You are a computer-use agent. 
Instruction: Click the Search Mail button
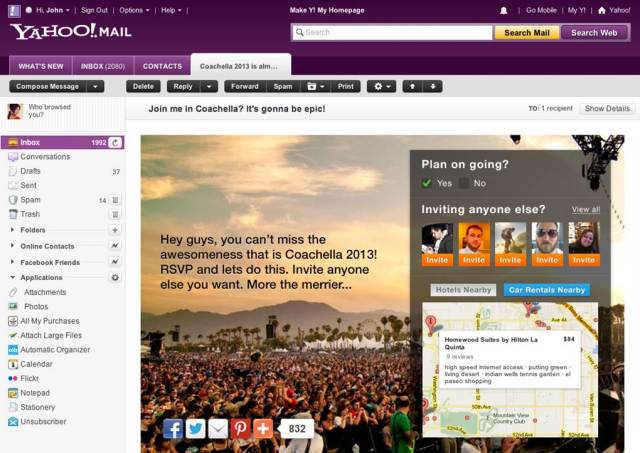coord(527,33)
